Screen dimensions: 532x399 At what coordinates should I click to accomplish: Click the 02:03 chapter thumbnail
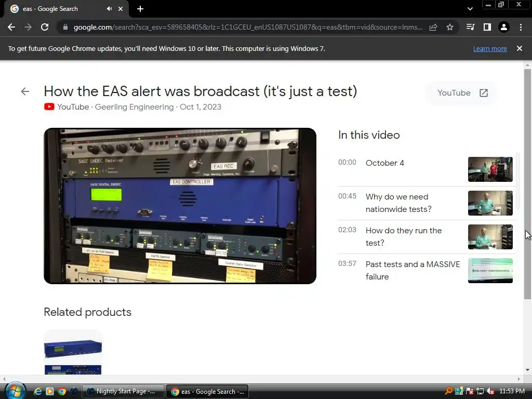[x=490, y=237]
